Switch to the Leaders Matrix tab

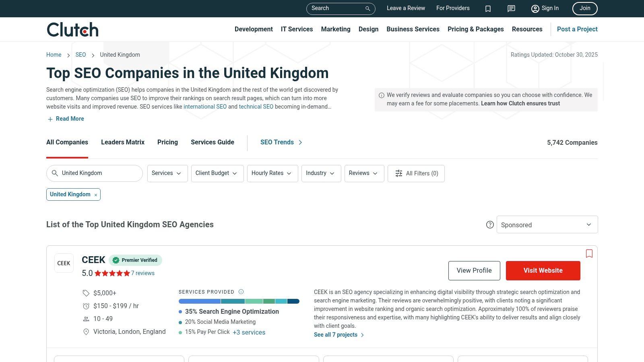tap(122, 142)
